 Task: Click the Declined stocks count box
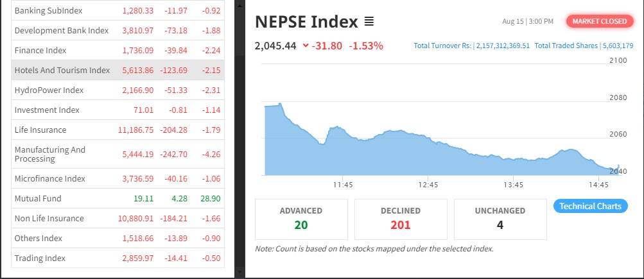[401, 219]
